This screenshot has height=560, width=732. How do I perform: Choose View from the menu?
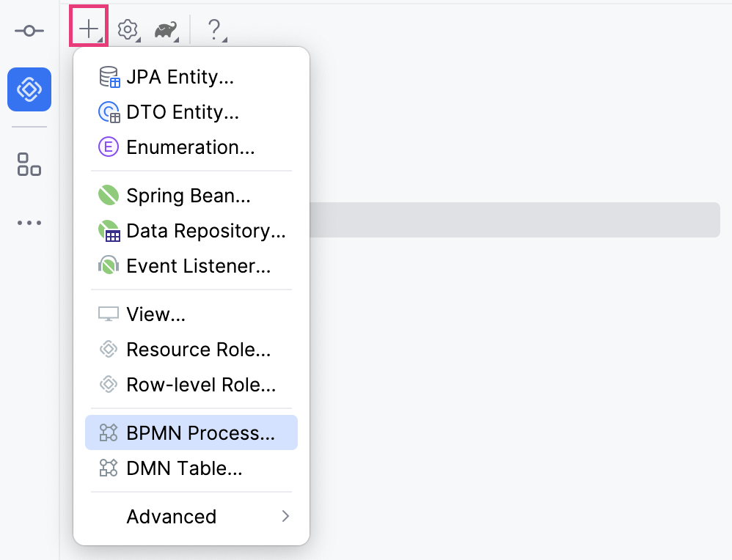pos(157,314)
